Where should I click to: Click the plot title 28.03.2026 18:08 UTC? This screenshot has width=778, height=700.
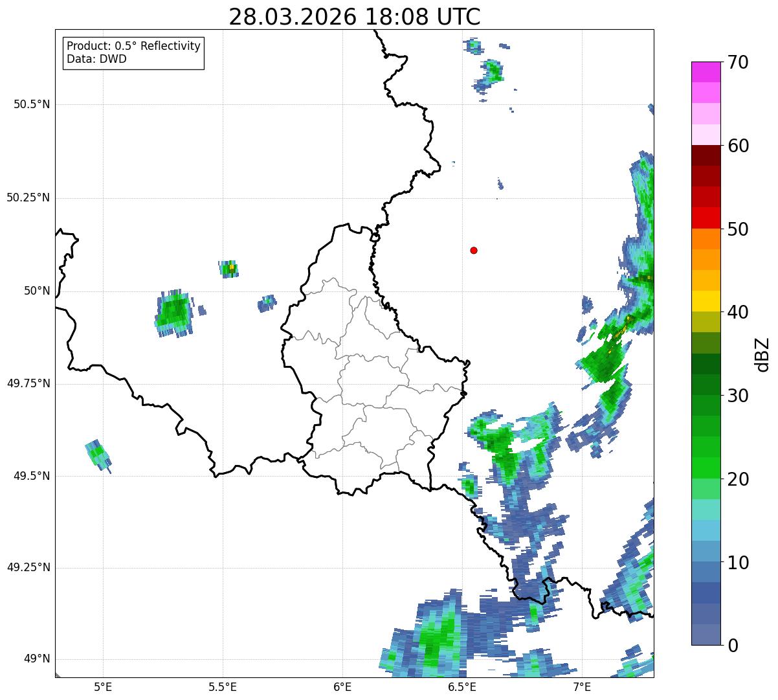click(x=355, y=17)
